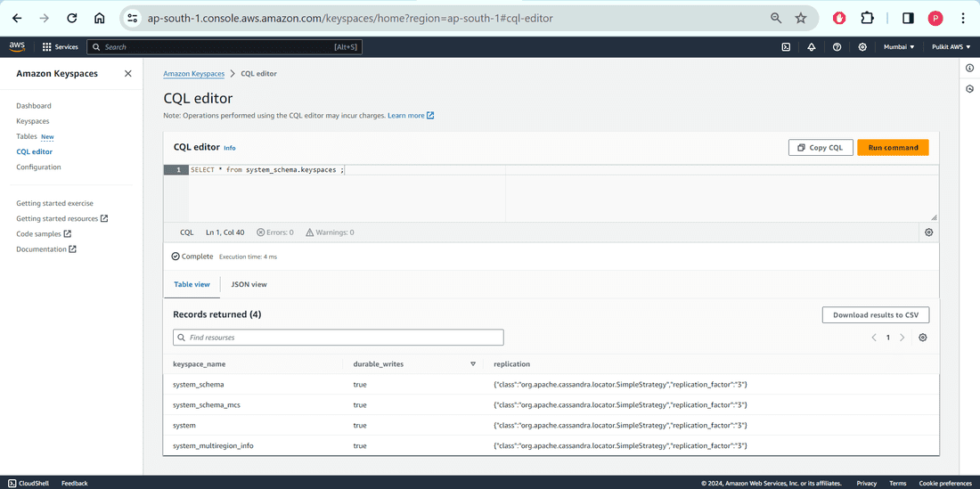Screen dimensions: 980x489
Task: Open the browser extensions puzzle icon
Action: click(867, 18)
